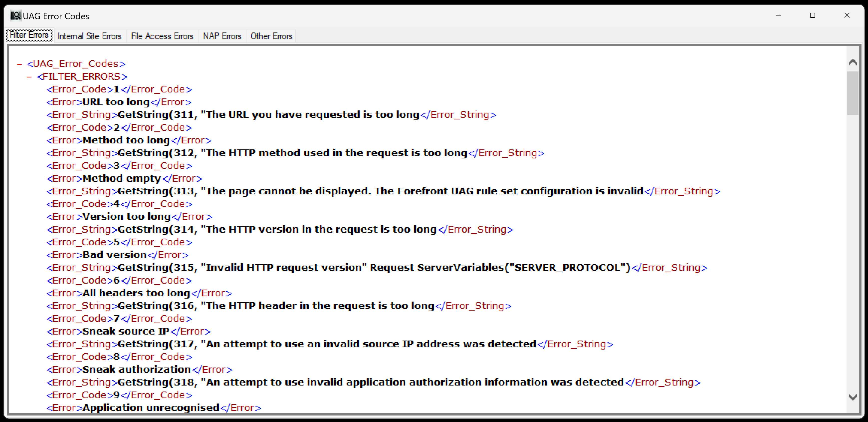The width and height of the screenshot is (868, 422).
Task: Collapse the UAG_Error_Codes root node
Action: click(x=19, y=63)
